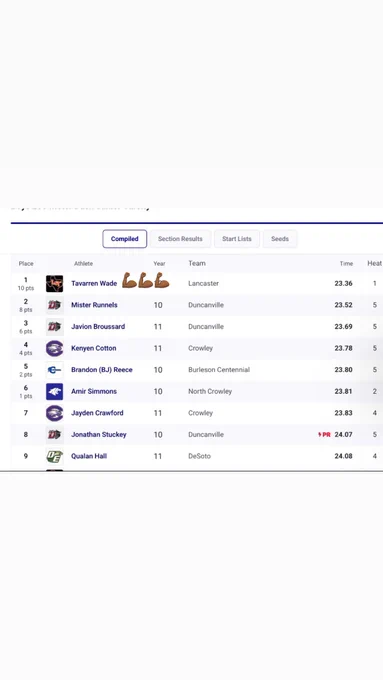383x680 pixels.
Task: Open Javion Broussard athlete profile
Action: coord(98,327)
